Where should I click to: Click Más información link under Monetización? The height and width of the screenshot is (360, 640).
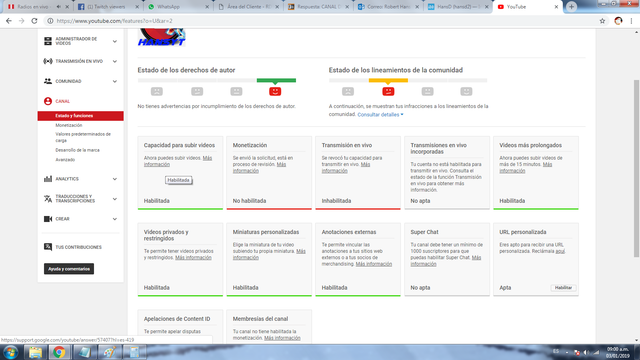coord(259,168)
